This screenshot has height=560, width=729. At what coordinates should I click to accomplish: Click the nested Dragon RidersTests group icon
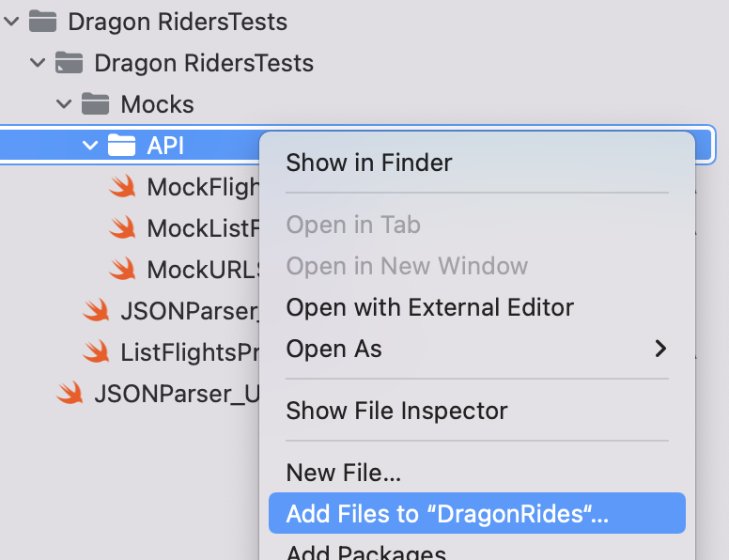click(x=69, y=63)
